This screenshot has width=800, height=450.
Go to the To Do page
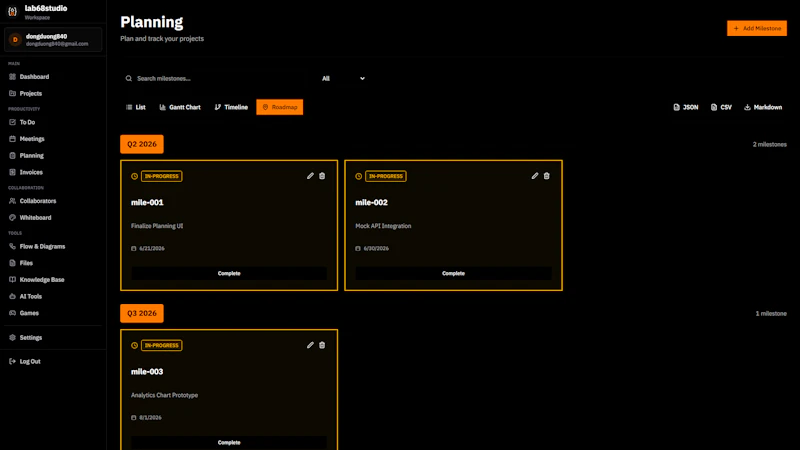click(53, 122)
